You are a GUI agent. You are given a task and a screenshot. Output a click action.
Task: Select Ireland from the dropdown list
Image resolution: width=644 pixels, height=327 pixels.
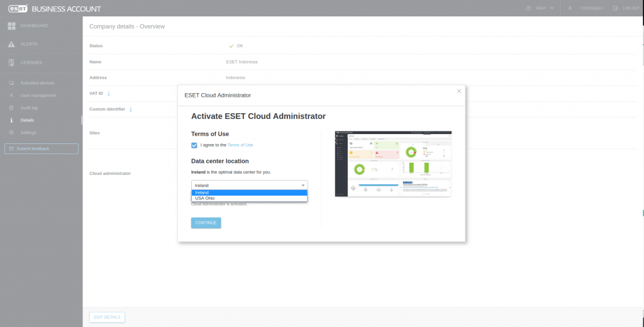pyautogui.click(x=249, y=192)
